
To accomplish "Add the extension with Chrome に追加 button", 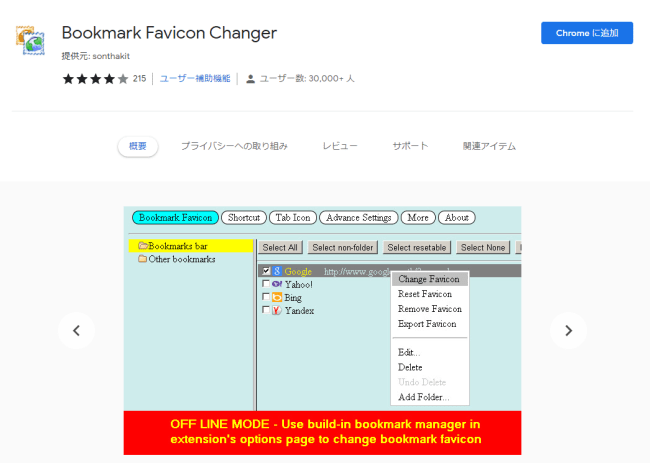I will 587,33.
